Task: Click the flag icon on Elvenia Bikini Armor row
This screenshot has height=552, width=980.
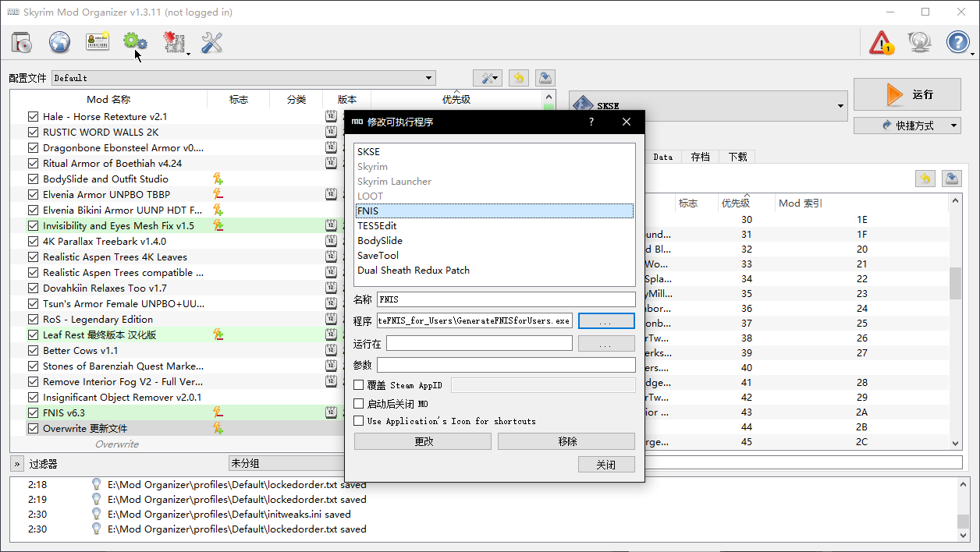Action: (218, 210)
